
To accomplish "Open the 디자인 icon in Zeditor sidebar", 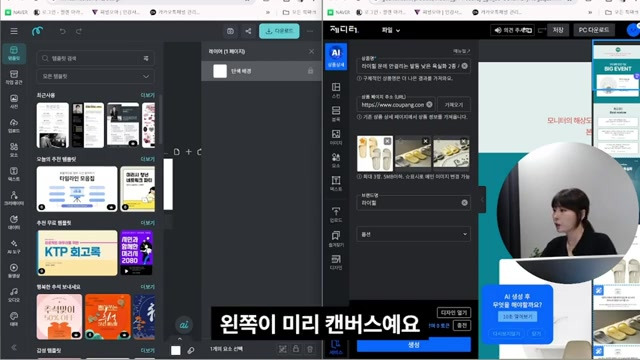I will (336, 262).
